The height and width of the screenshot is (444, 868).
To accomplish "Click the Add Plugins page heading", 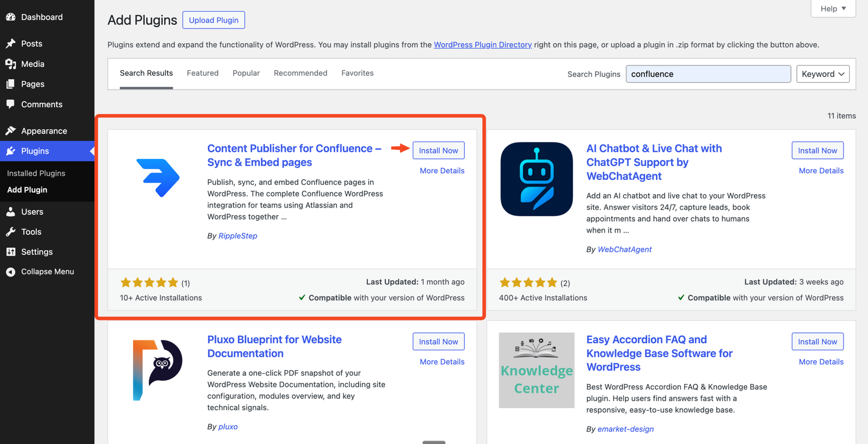I will pyautogui.click(x=142, y=20).
